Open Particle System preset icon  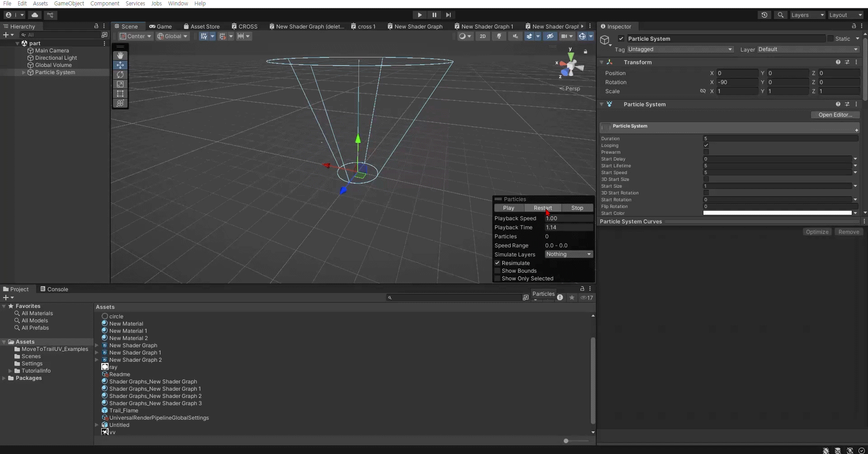click(847, 104)
